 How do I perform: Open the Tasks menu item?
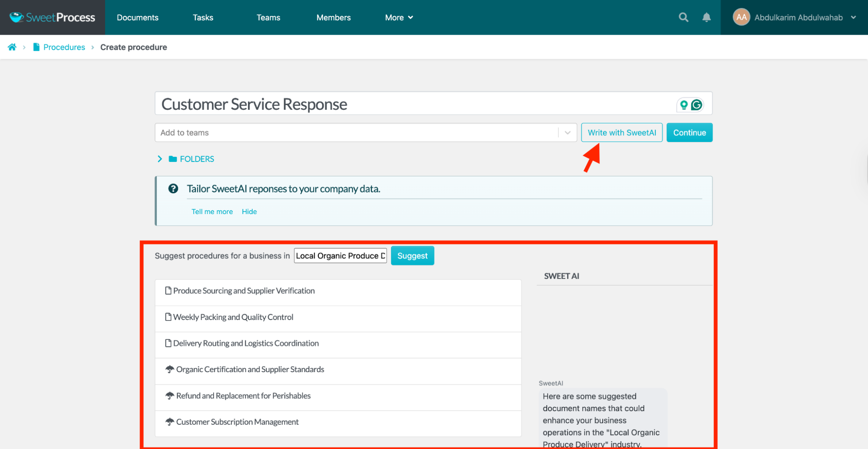point(203,17)
